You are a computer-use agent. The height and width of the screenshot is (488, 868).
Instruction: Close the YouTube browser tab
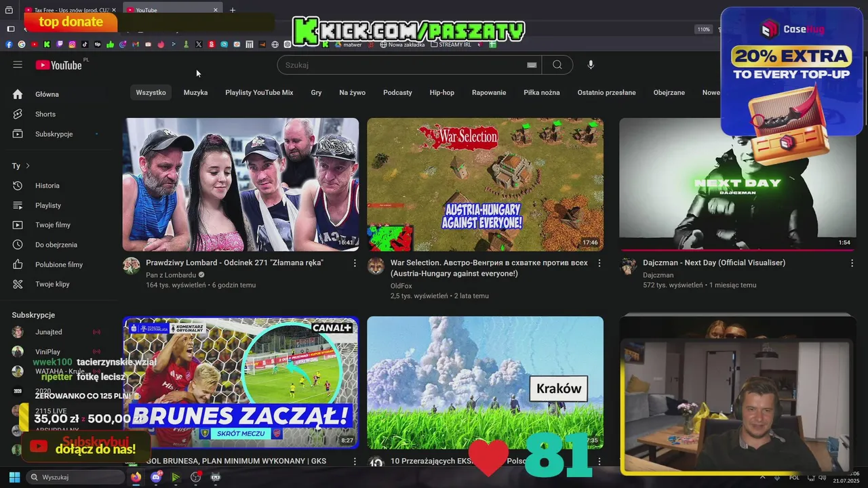[216, 10]
